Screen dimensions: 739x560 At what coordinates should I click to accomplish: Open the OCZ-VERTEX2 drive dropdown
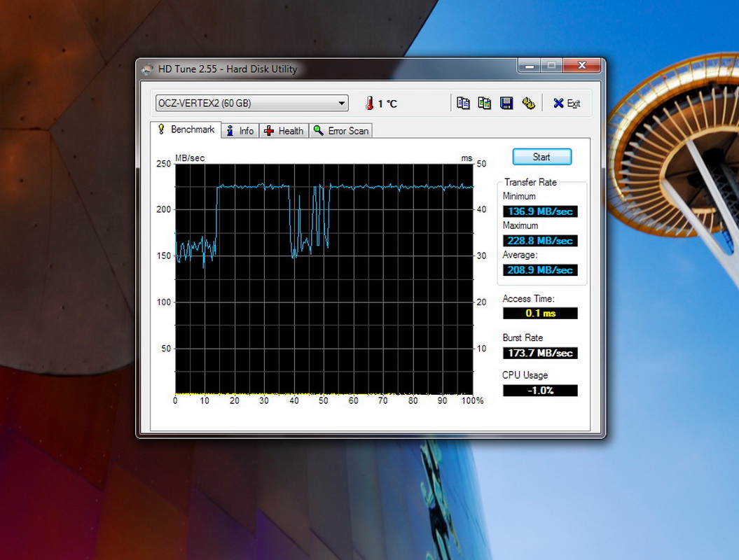[x=251, y=103]
